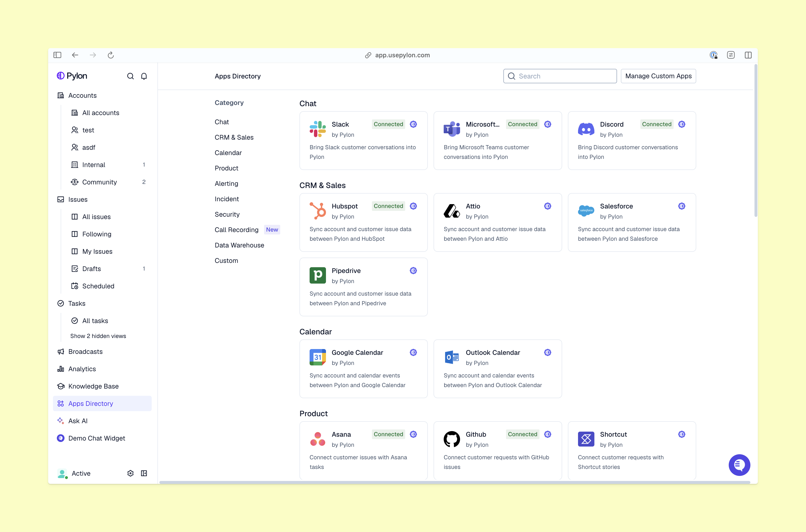Expand 'Show 2 hidden views'
Screen dimensions: 806x532
(98, 336)
